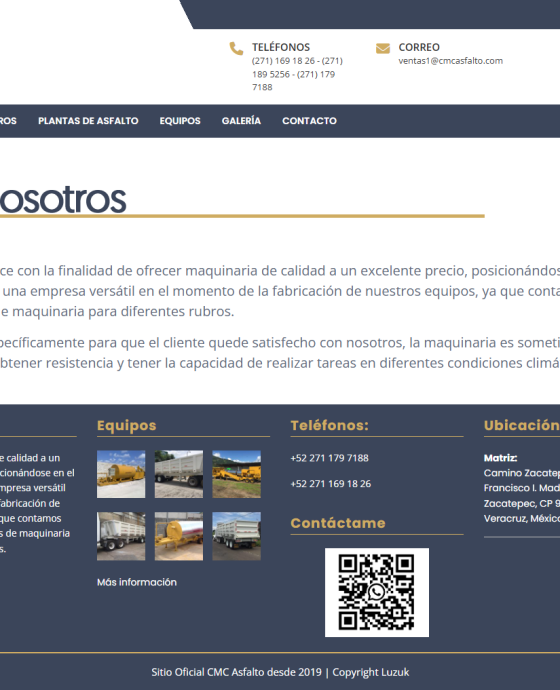The width and height of the screenshot is (560, 690).
Task: Open the yellow asphalt tank thumbnail
Action: 121,474
